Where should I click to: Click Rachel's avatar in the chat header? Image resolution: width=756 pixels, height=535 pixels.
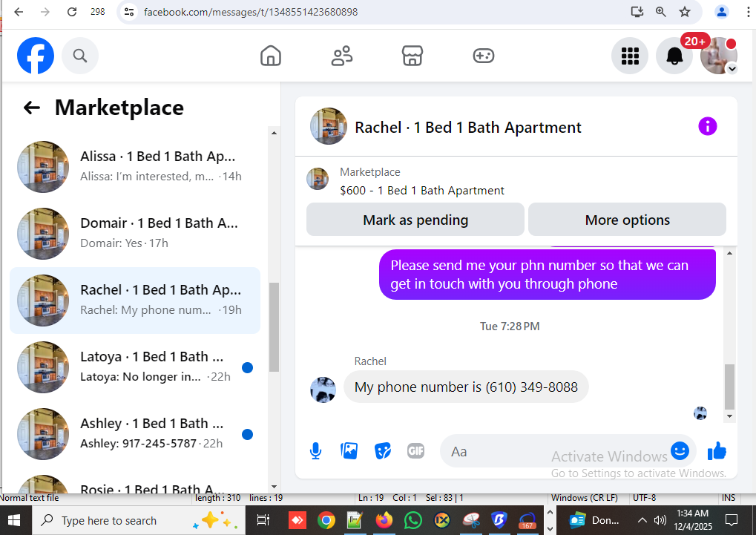point(329,126)
